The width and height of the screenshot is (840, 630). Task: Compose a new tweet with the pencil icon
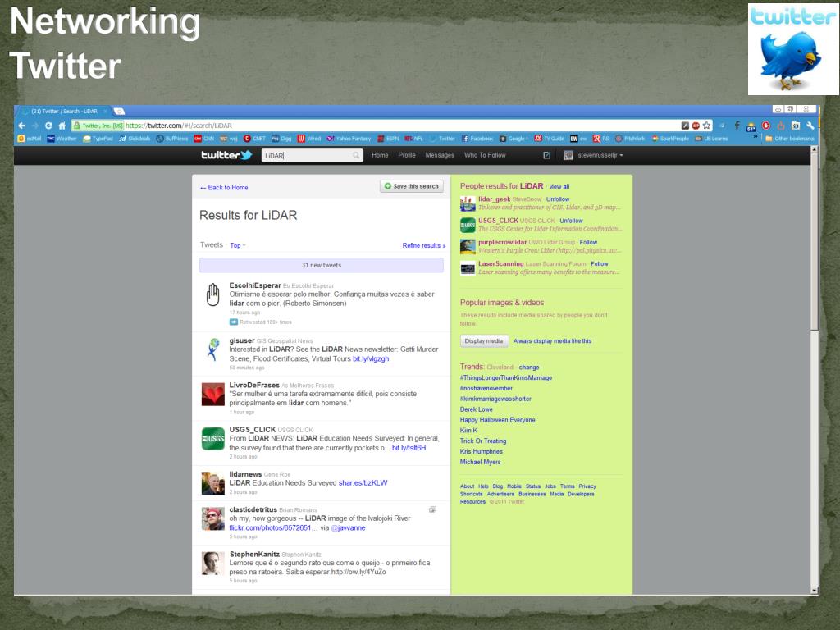click(x=546, y=155)
